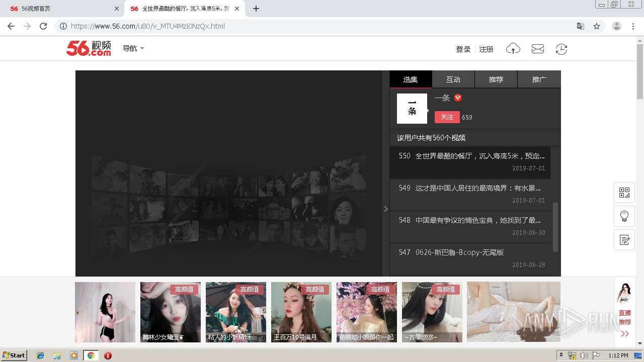Click the red verified V badge
The width and height of the screenshot is (644, 362).
point(458,98)
